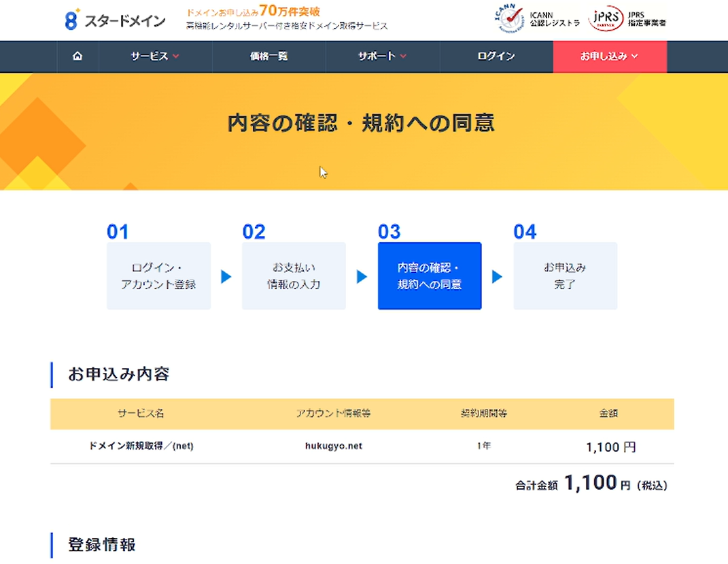Click the domain name hukugyo.net

pos(333,446)
